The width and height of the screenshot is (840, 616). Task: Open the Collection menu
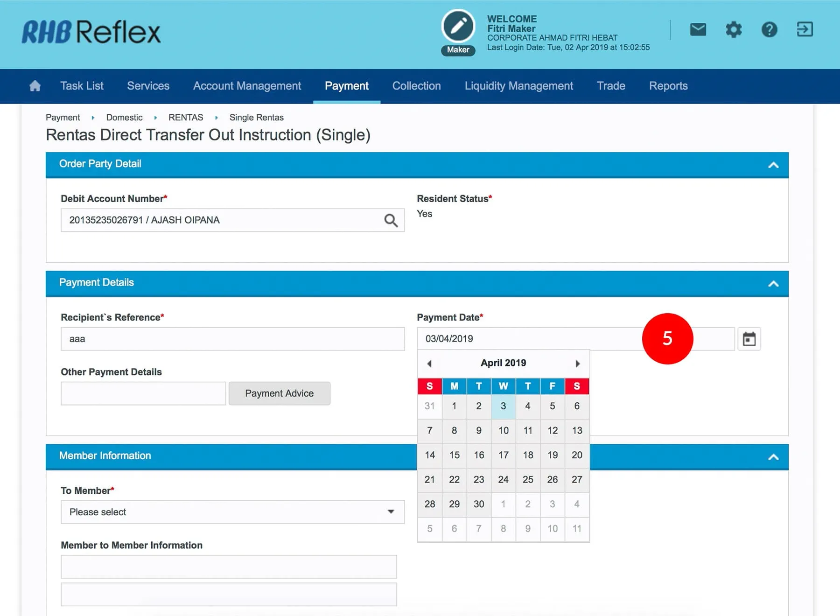pyautogui.click(x=416, y=86)
